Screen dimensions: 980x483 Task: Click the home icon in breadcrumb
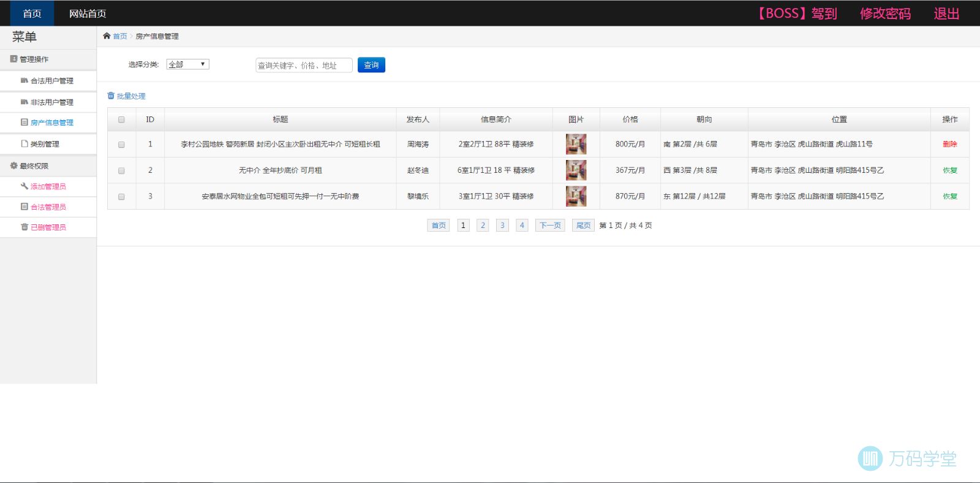(107, 36)
